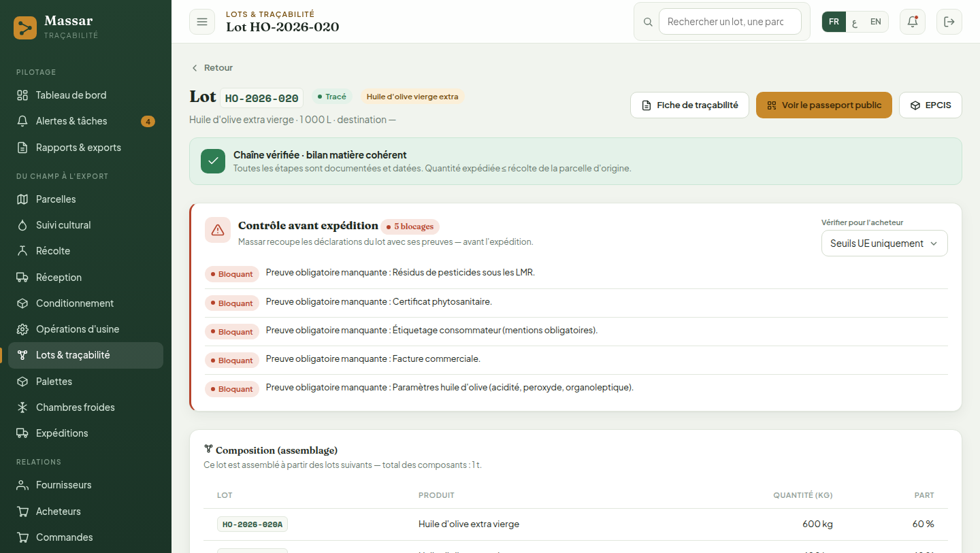Click the Alertes & tâches bell icon
Image resolution: width=980 pixels, height=553 pixels.
(x=22, y=121)
